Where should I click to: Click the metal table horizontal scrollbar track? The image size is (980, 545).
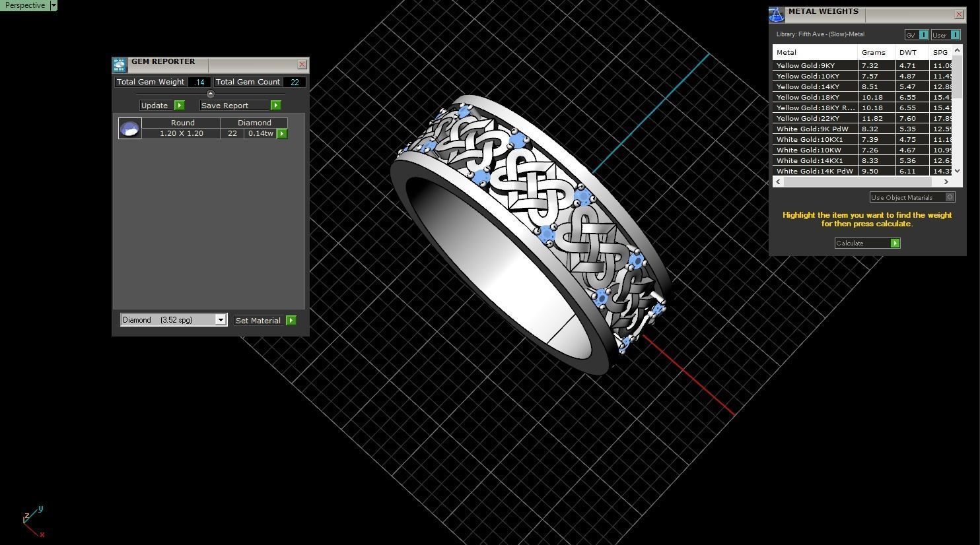862,181
